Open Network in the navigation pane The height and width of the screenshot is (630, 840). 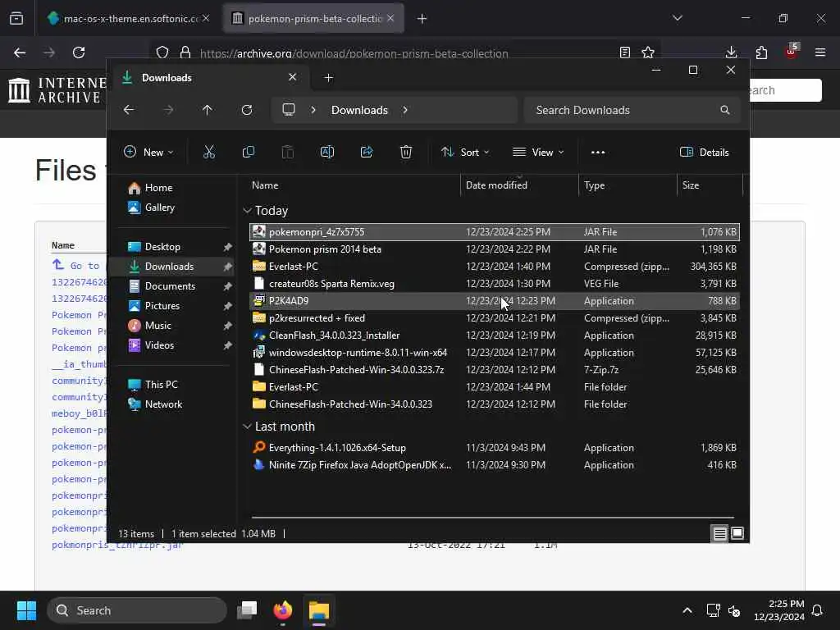[x=163, y=404]
